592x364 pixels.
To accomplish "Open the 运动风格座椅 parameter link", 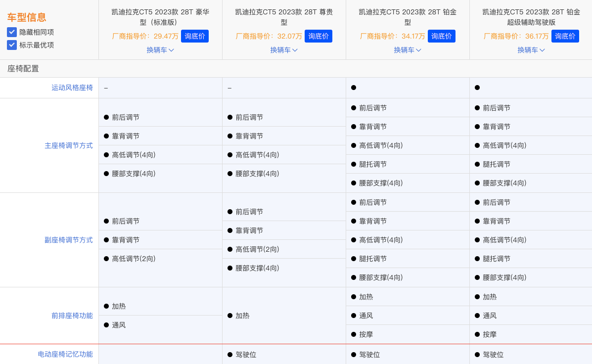I will click(72, 88).
